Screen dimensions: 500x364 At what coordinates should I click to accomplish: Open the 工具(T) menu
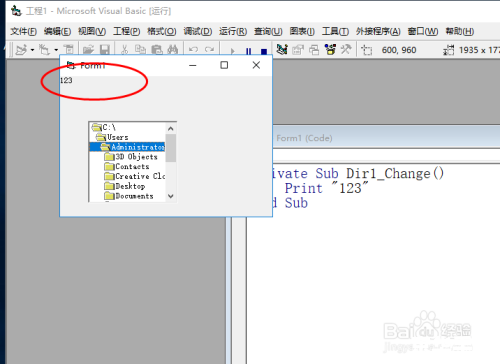tap(335, 31)
